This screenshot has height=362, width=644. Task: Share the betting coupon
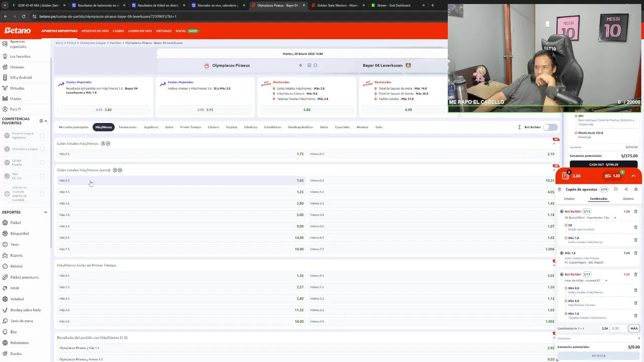626,190
